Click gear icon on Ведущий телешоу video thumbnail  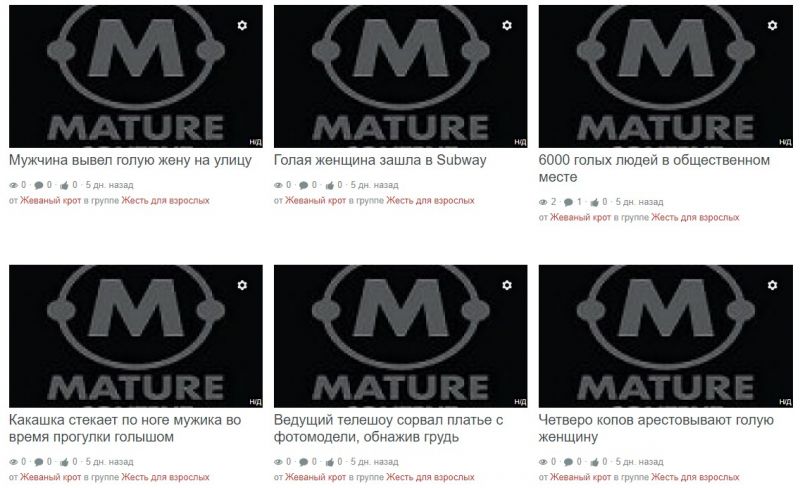[507, 285]
